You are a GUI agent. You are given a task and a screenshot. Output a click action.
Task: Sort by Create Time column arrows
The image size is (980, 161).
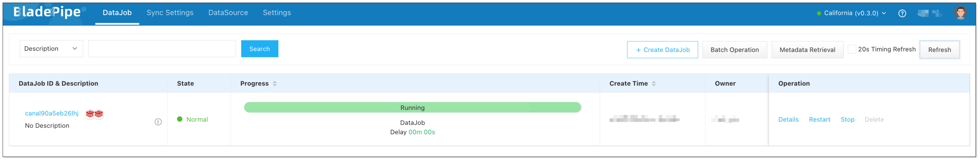tap(654, 84)
